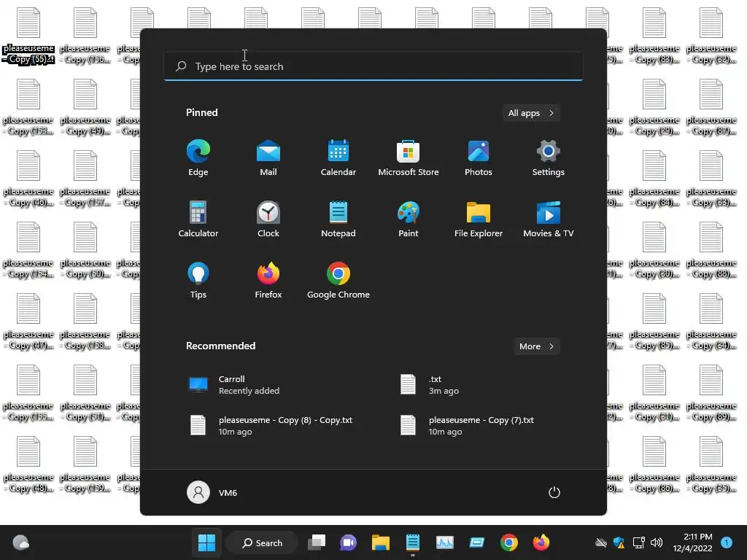Screen dimensions: 747x560
Task: Select desktop file pleaseuseme - Copy (29)
Action: [x=654, y=108]
